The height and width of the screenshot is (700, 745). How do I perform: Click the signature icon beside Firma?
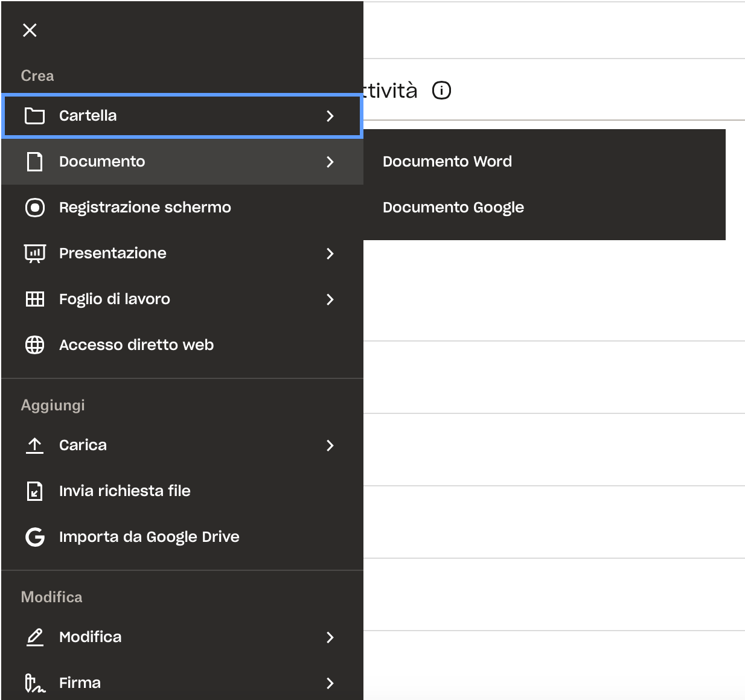(34, 683)
